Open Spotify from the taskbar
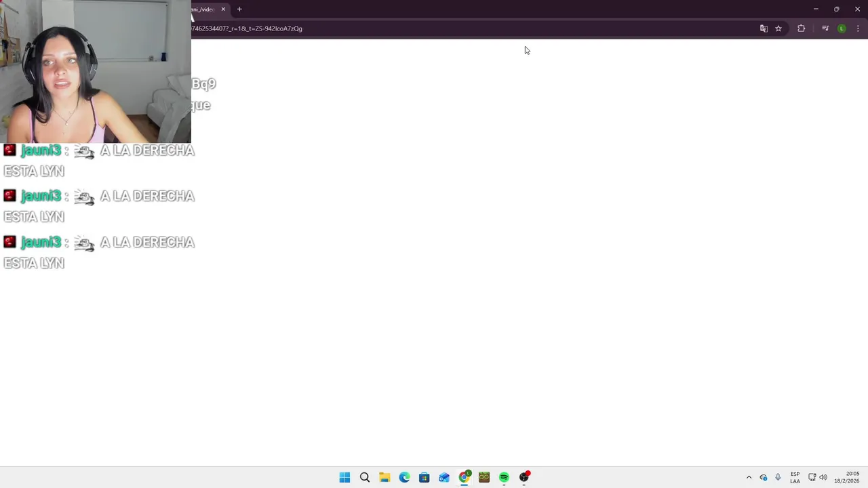This screenshot has width=868, height=488. point(504,477)
